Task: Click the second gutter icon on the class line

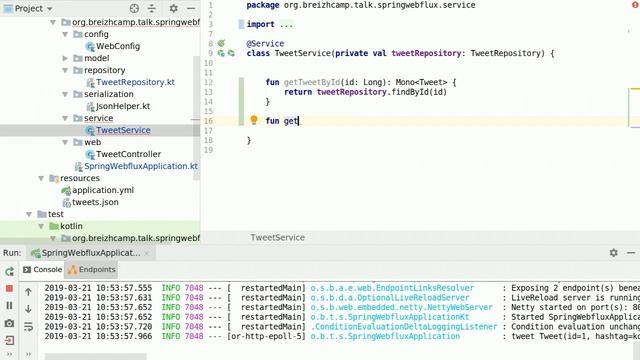Action: pos(231,53)
